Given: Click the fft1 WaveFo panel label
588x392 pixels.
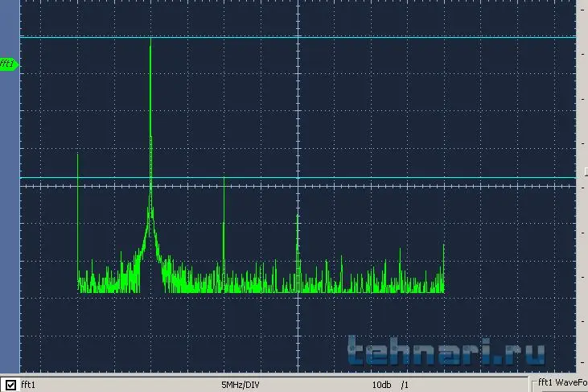Looking at the screenshot, I should point(562,382).
